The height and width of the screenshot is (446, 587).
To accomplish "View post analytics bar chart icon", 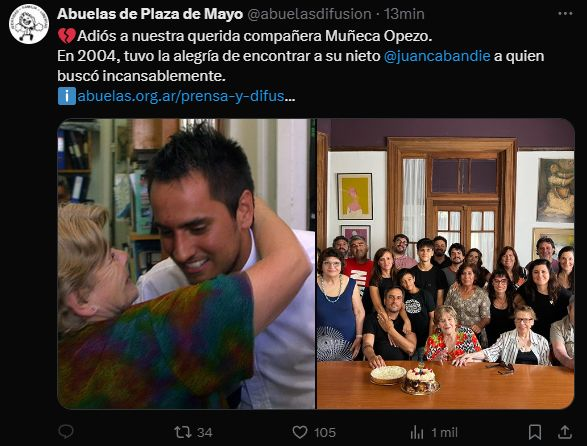I will (x=416, y=433).
